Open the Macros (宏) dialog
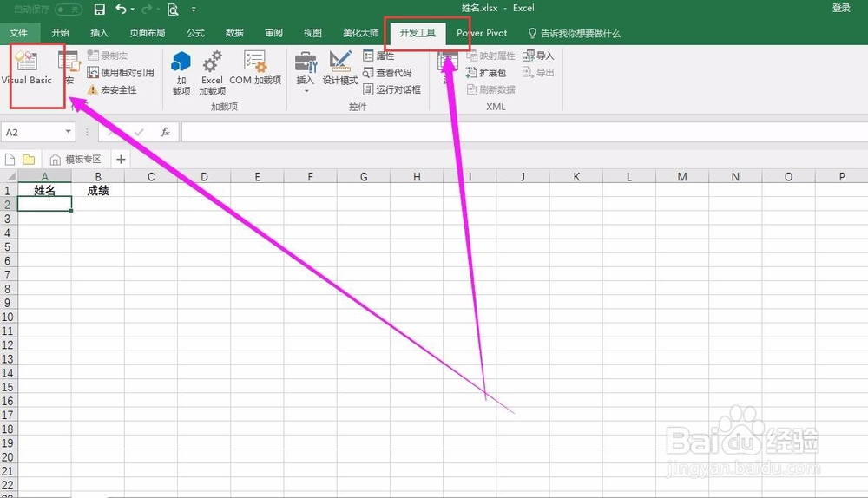868x498 pixels. [69, 68]
